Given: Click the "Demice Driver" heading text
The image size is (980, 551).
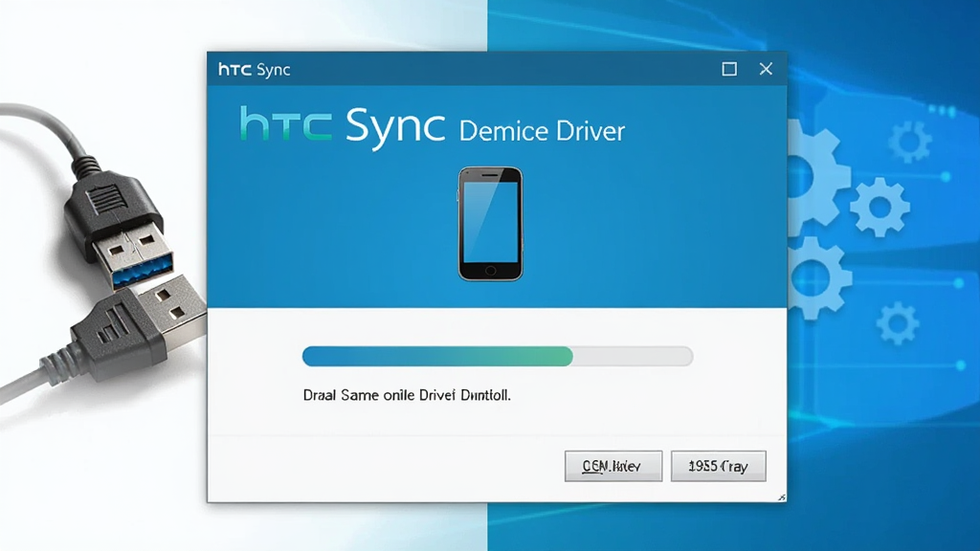Looking at the screenshot, I should (542, 131).
